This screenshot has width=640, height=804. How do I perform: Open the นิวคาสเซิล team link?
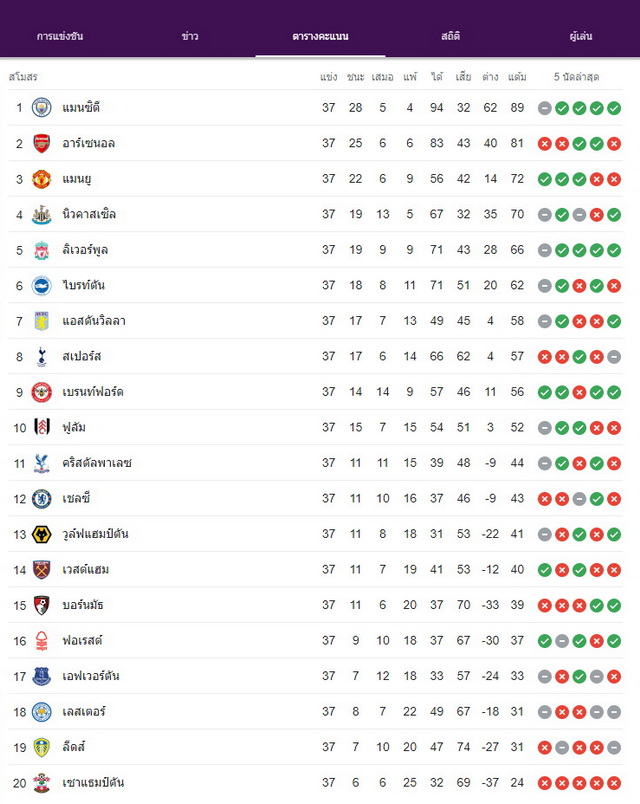pyautogui.click(x=89, y=214)
